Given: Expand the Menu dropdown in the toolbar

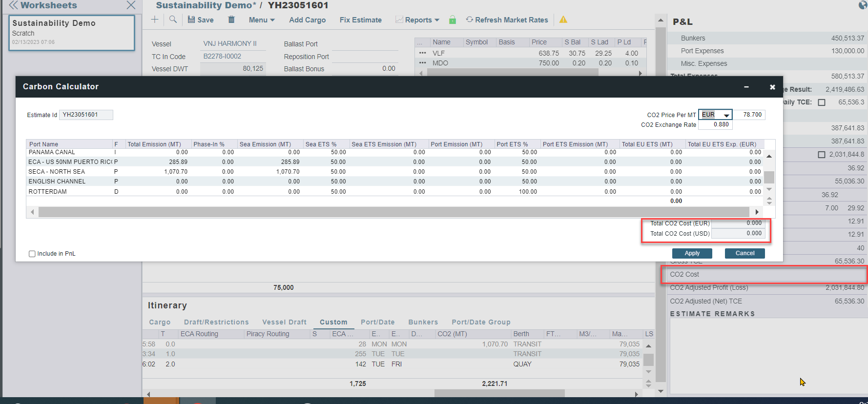Looking at the screenshot, I should 262,20.
